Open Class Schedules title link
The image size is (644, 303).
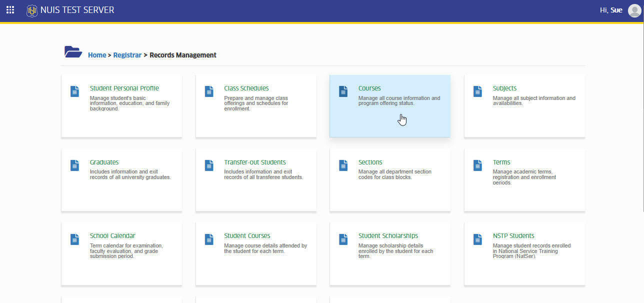click(x=246, y=88)
